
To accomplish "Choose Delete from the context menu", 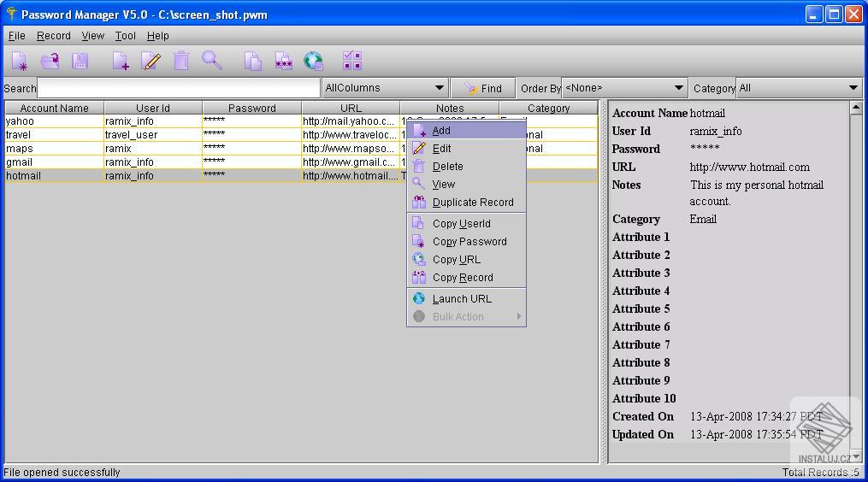I will [x=466, y=166].
